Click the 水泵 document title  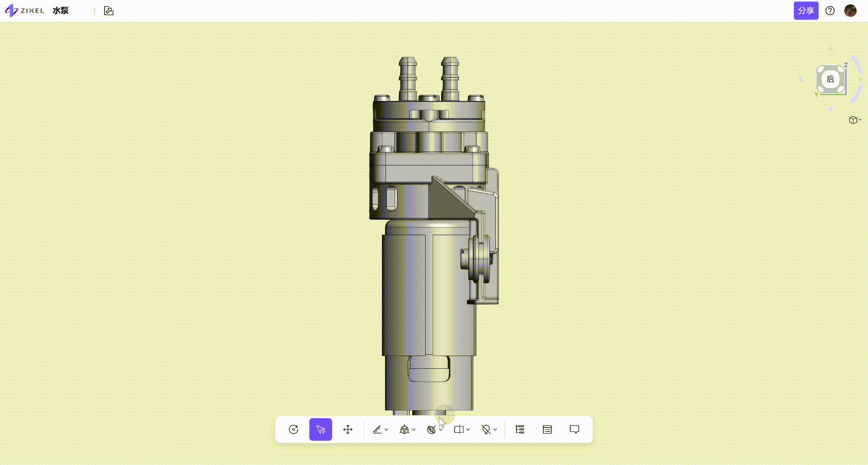pos(60,11)
